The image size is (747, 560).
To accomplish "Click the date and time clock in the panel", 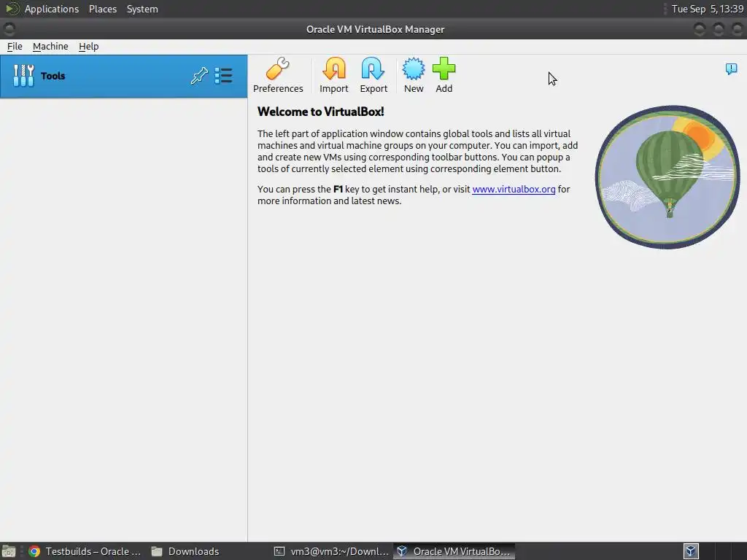I will click(708, 9).
